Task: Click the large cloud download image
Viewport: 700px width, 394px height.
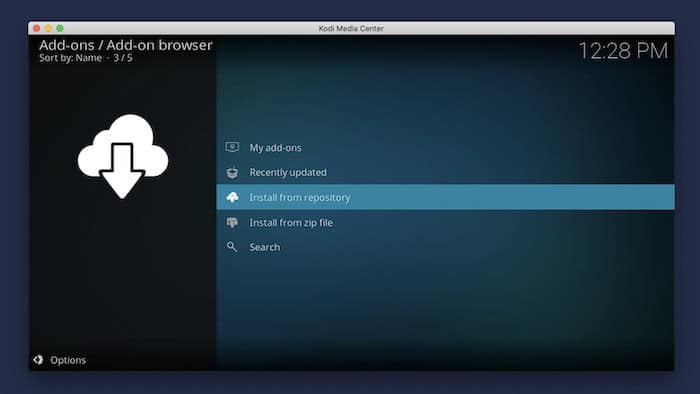Action: click(123, 156)
